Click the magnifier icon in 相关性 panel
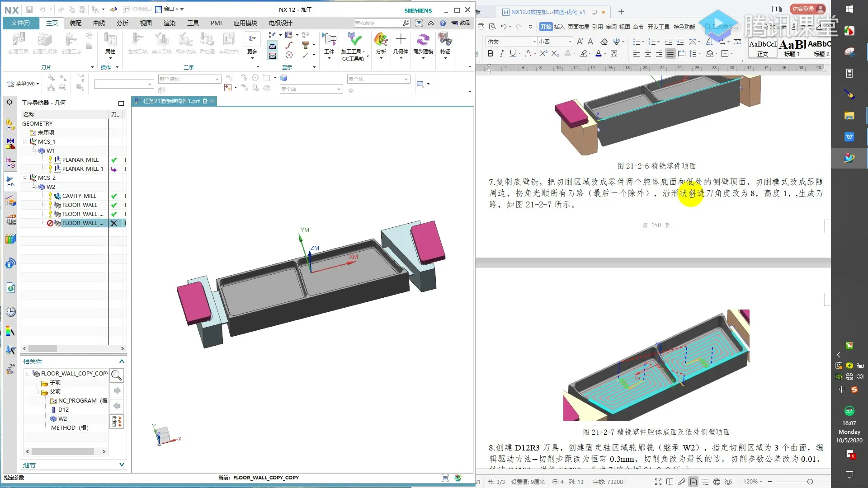 [x=117, y=375]
